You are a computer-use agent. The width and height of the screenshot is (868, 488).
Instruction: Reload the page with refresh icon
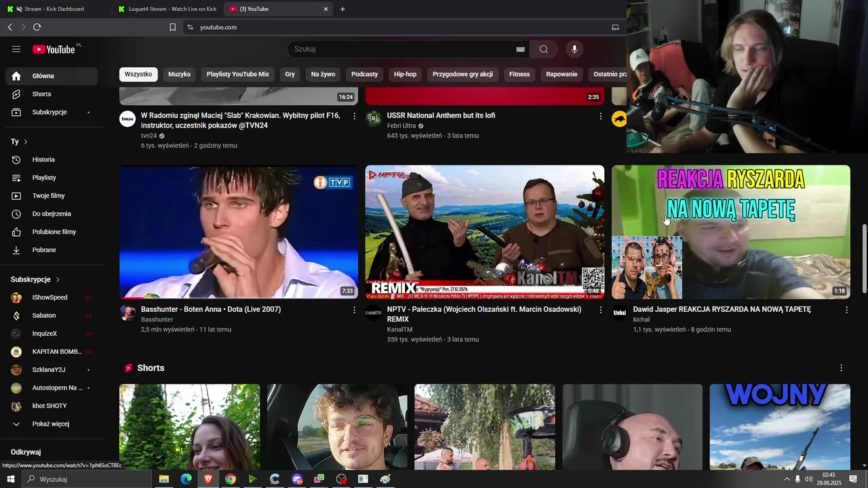(37, 27)
